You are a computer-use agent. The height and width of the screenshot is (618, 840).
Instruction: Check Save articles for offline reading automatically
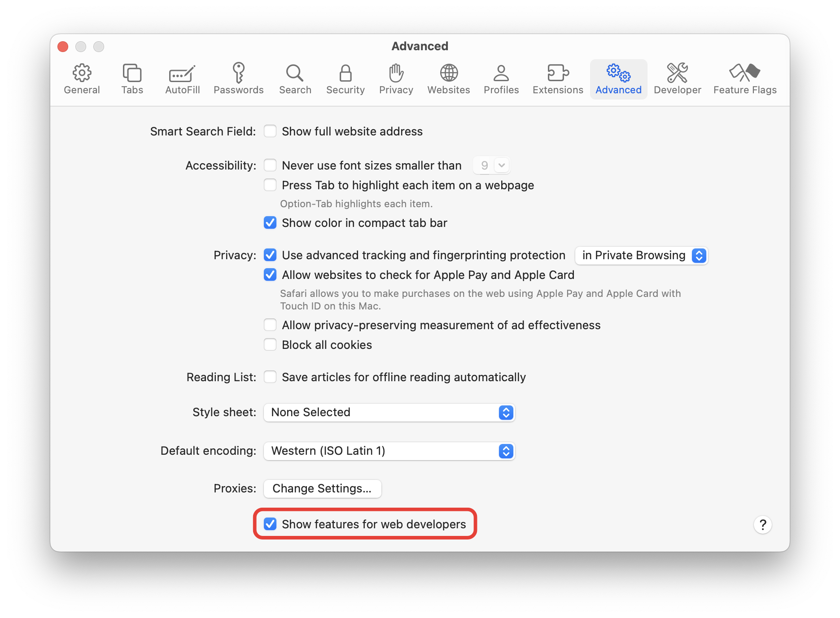[x=270, y=377]
